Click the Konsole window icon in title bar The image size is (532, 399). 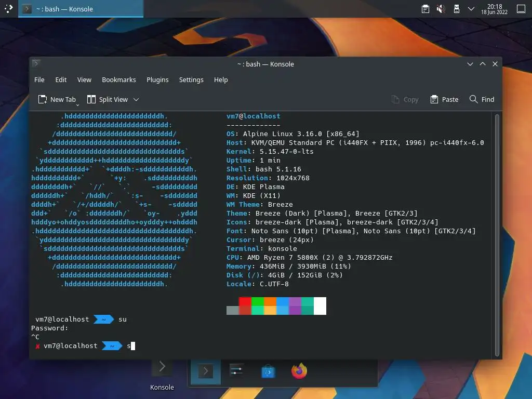36,63
